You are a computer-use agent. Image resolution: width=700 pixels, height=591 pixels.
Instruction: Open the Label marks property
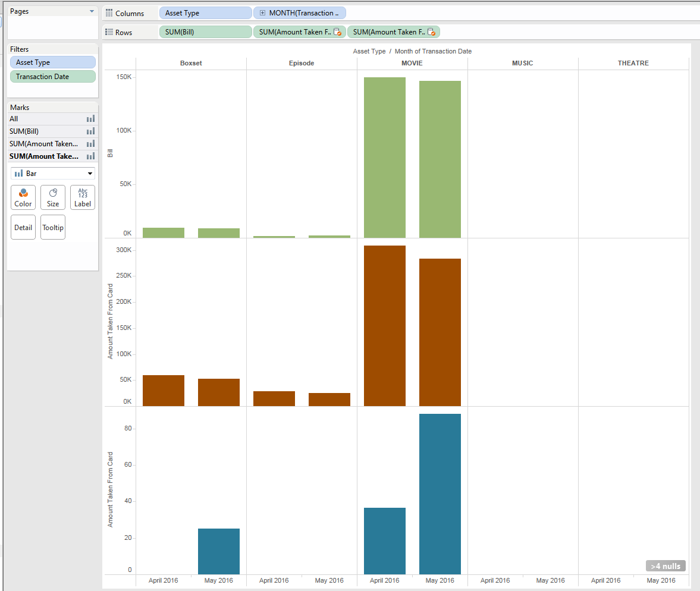coord(82,197)
